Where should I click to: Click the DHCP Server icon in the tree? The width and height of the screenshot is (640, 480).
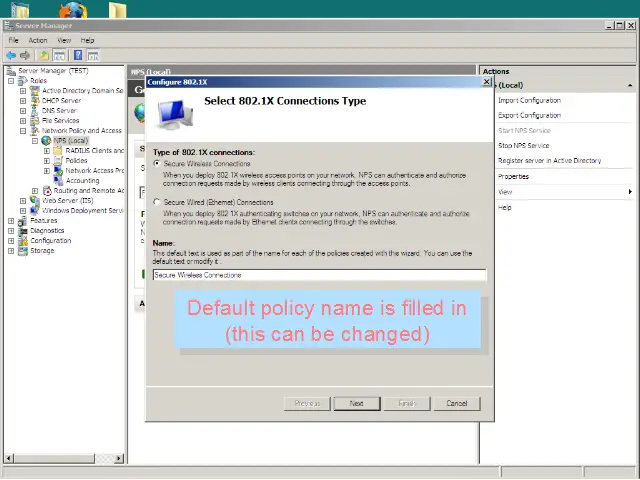click(x=35, y=100)
